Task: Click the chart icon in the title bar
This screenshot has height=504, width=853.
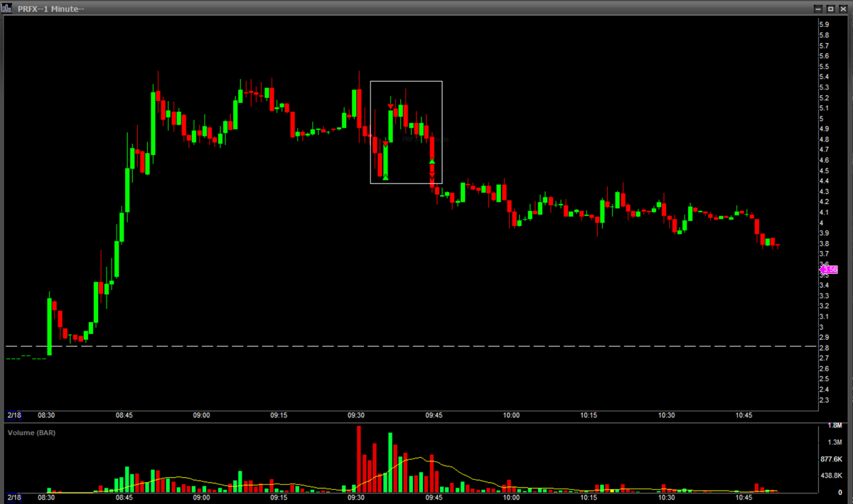Action: (x=8, y=8)
